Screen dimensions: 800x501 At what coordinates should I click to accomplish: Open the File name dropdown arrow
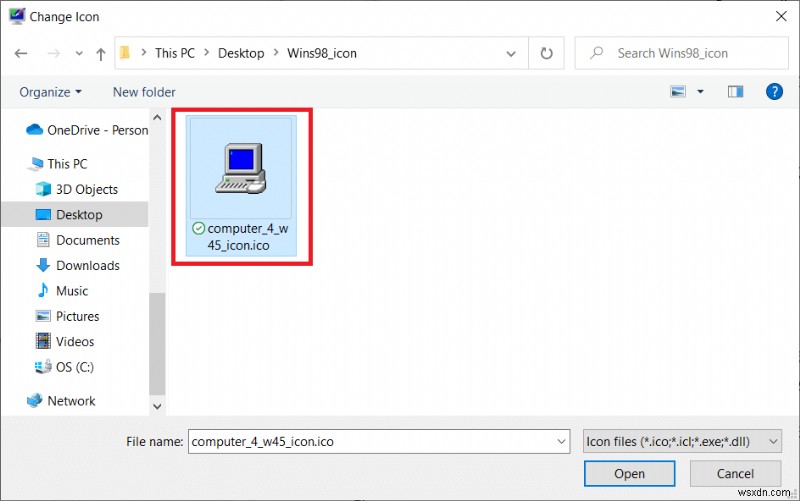[x=561, y=442]
